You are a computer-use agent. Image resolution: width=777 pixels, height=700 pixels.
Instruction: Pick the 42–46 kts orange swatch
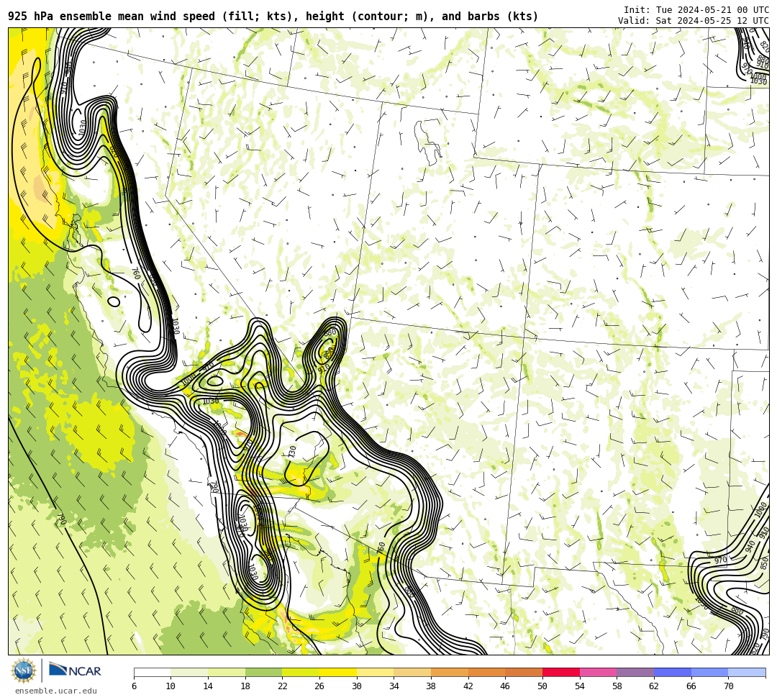pos(486,672)
